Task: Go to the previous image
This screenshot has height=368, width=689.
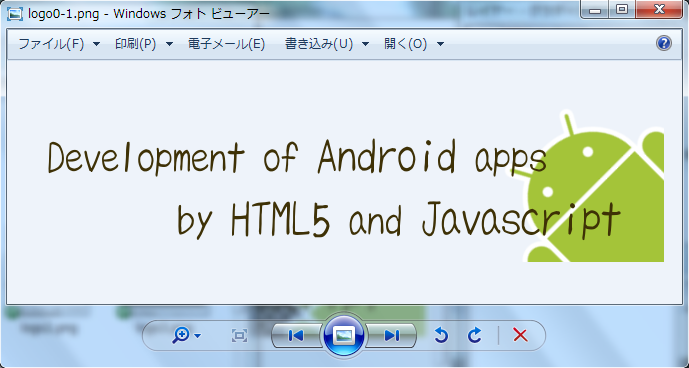Action: (x=297, y=336)
